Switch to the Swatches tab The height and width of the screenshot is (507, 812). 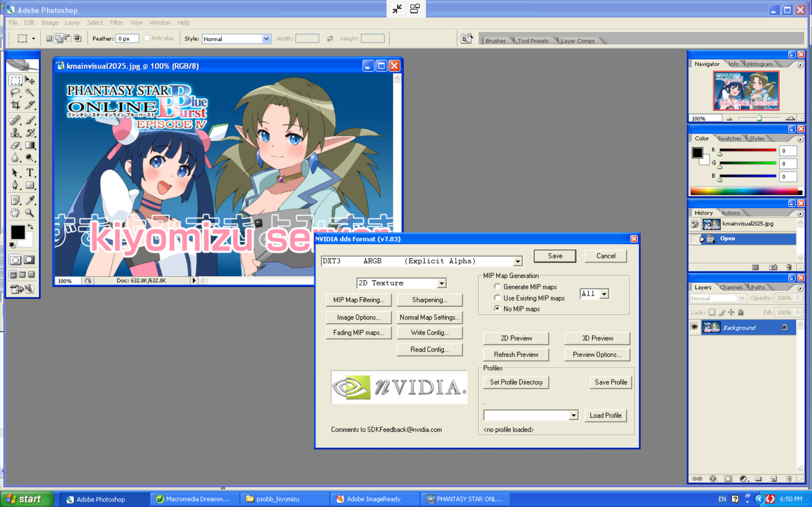(x=729, y=138)
